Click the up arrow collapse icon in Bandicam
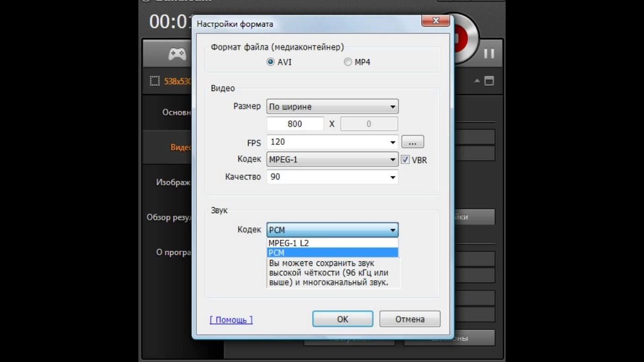The height and width of the screenshot is (362, 644). pos(477,81)
